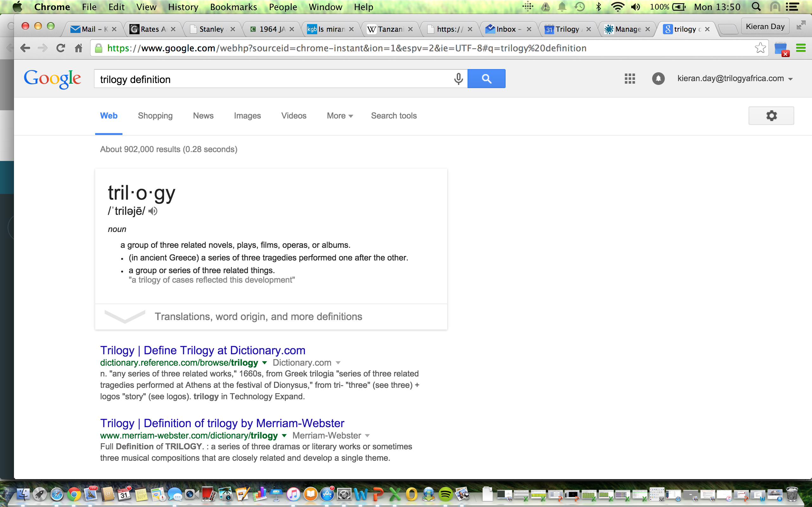Viewport: 812px width, 507px height.
Task: Bookmark this page with the star
Action: pos(760,48)
